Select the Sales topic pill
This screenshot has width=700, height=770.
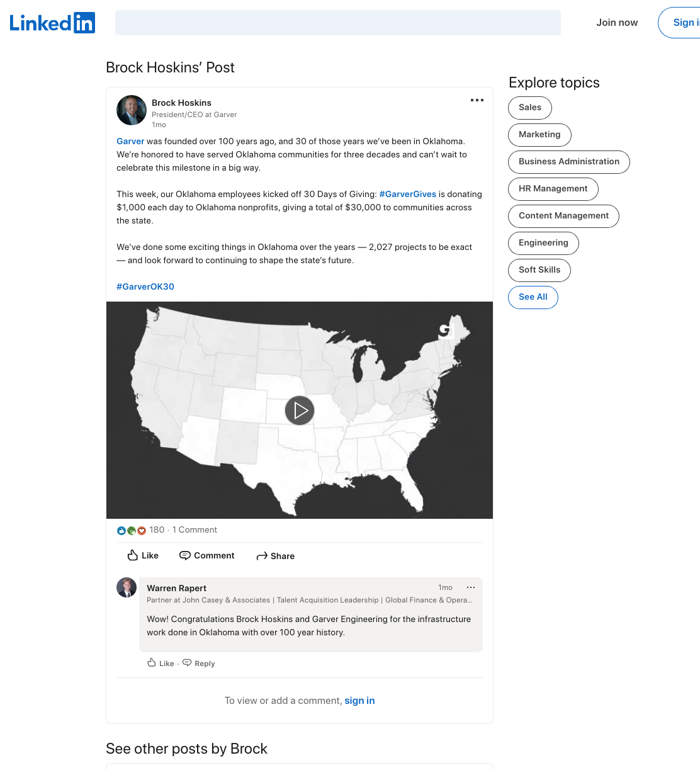coord(530,108)
